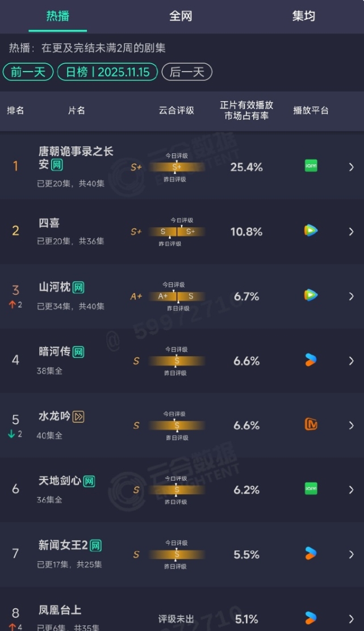Click Tencent Video icon for 山河枕
Screen dimensions: 364x631
tap(311, 295)
